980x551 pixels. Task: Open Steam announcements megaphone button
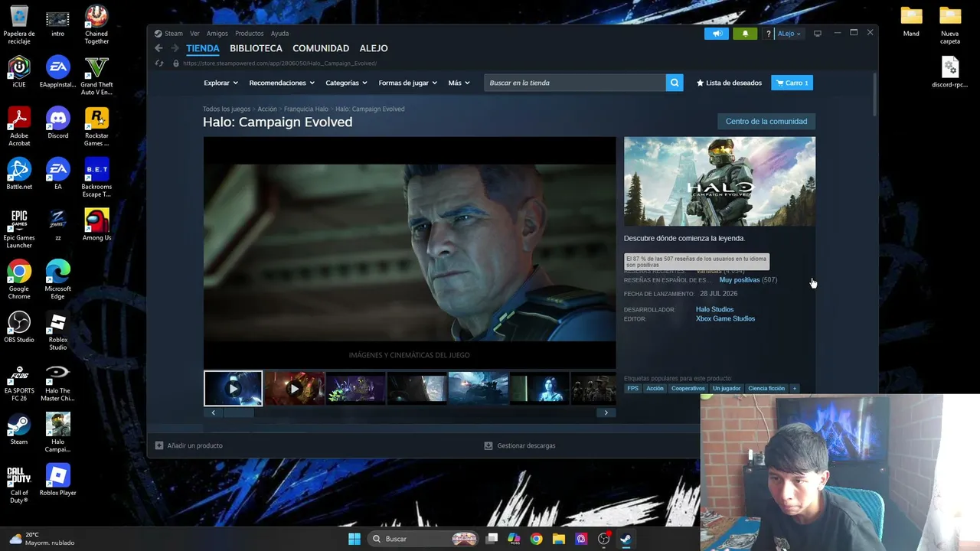pos(717,34)
